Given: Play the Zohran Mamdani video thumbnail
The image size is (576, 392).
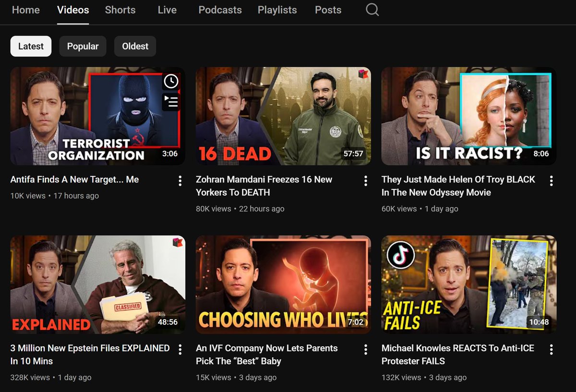Looking at the screenshot, I should click(x=283, y=116).
